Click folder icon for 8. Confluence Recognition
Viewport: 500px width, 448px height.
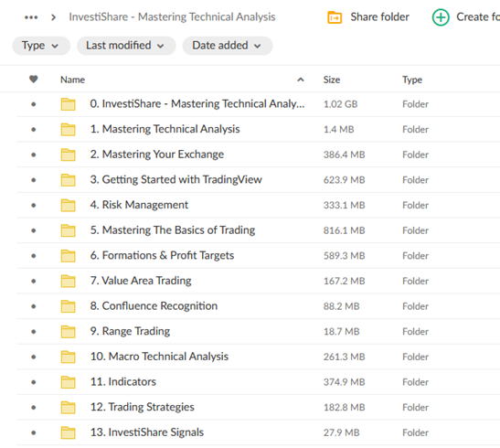(x=68, y=306)
